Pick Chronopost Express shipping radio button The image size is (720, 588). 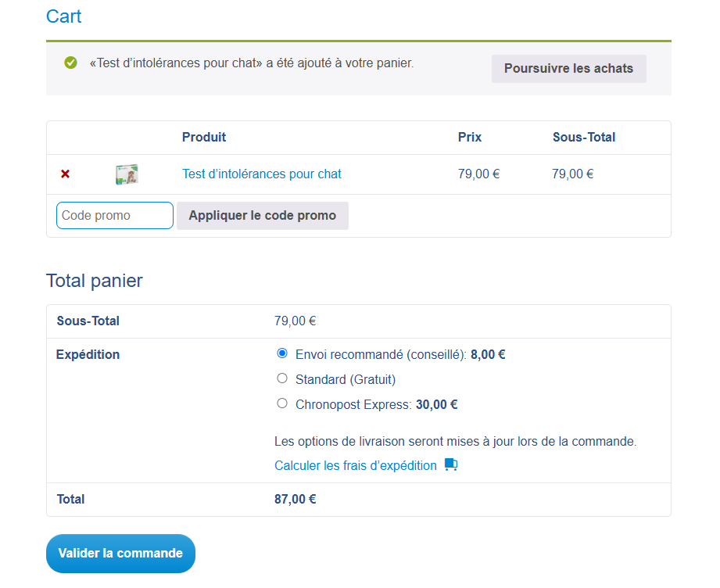(x=282, y=403)
